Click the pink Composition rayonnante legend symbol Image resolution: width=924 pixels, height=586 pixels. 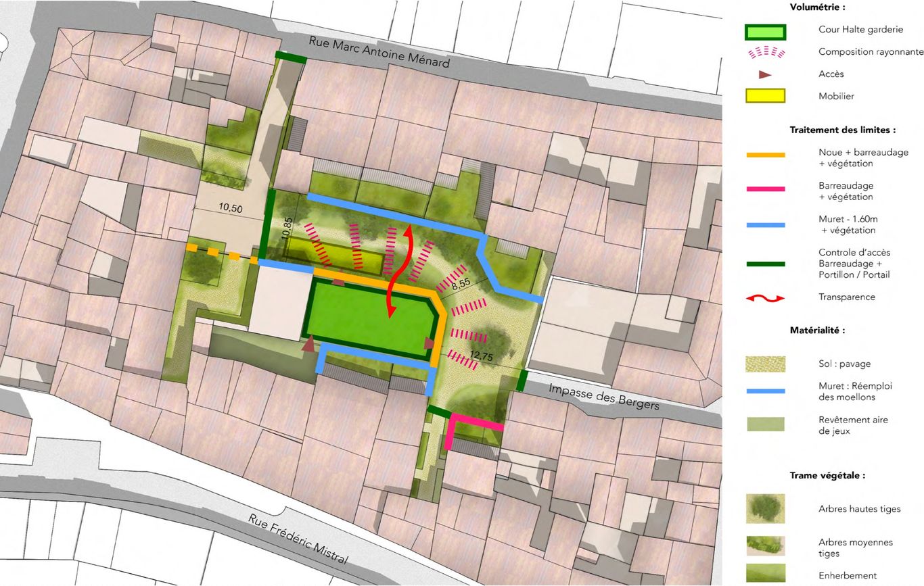(x=766, y=52)
